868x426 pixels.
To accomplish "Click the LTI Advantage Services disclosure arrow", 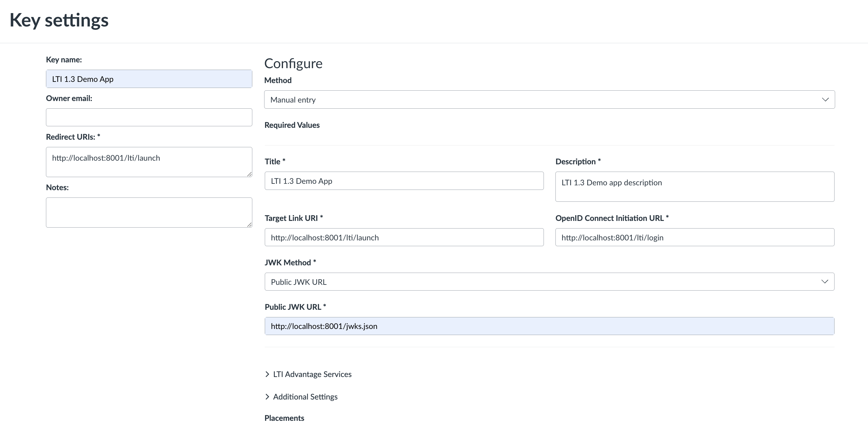I will (x=267, y=374).
